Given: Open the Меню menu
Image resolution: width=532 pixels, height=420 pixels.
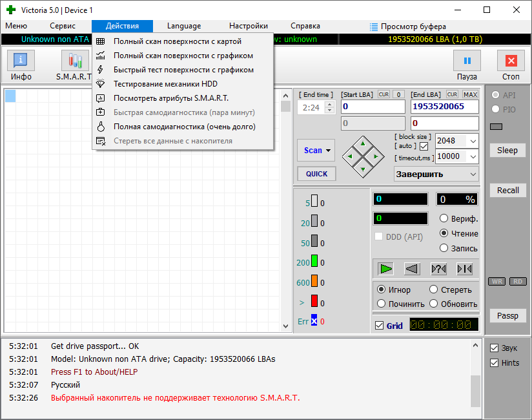Looking at the screenshot, I should coord(16,26).
